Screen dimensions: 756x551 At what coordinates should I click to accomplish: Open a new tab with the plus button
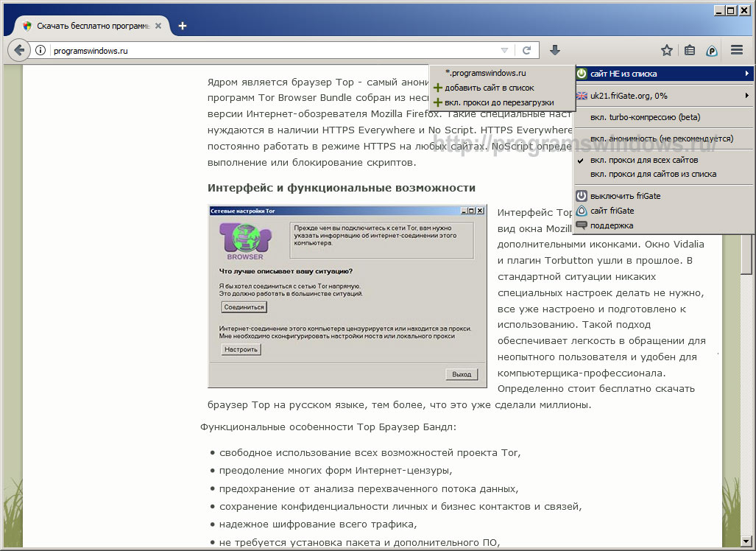183,26
